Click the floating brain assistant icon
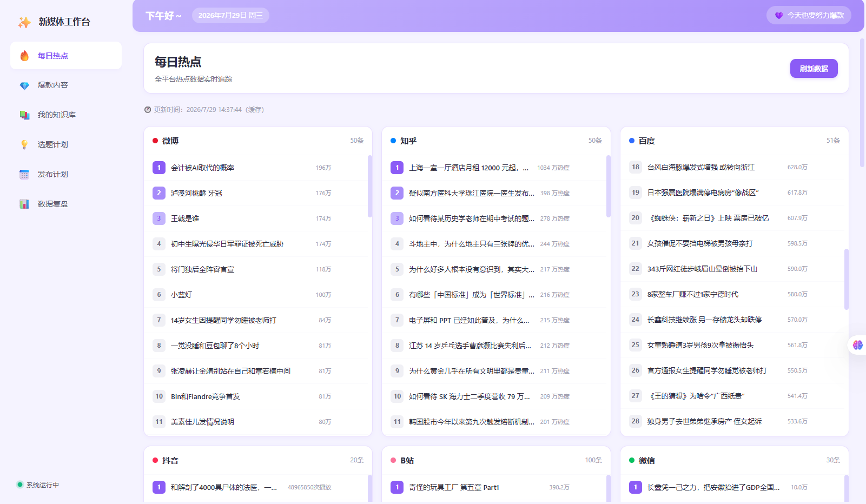Image resolution: width=866 pixels, height=504 pixels. click(858, 345)
